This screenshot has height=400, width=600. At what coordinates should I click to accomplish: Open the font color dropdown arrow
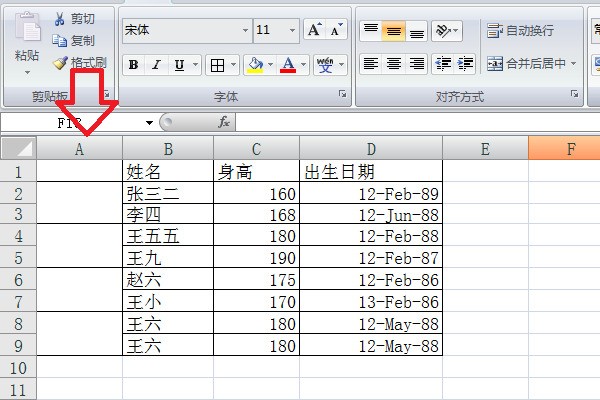[303, 65]
